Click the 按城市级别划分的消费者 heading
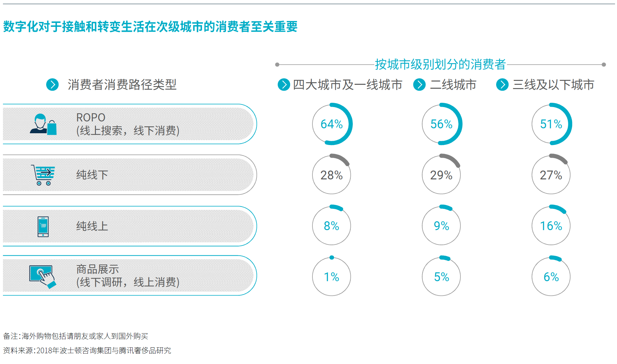Screen dimensions: 617x364 coord(440,64)
